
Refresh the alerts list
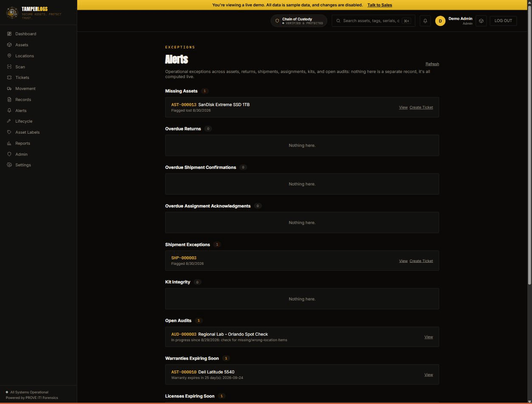(x=432, y=64)
